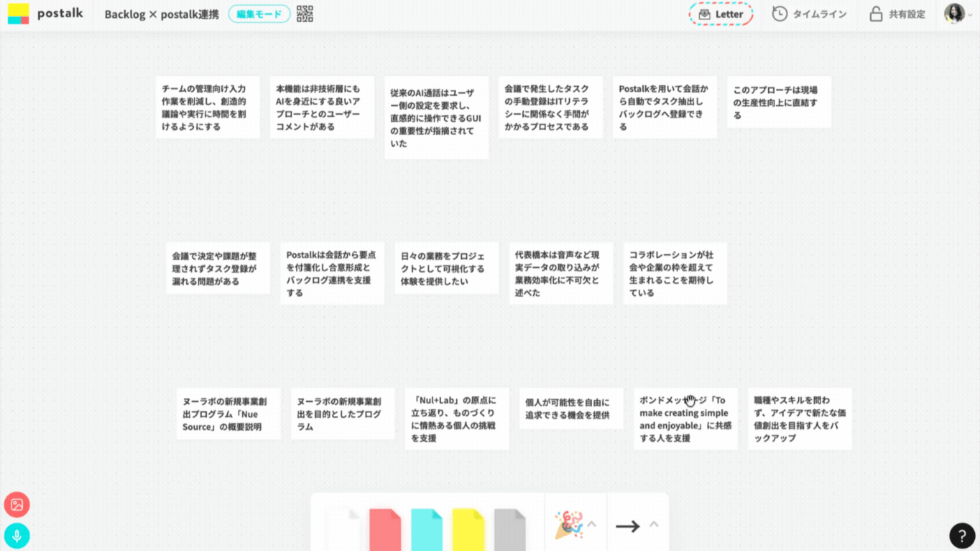980x551 pixels.
Task: Open the QR code icon
Action: click(x=305, y=14)
